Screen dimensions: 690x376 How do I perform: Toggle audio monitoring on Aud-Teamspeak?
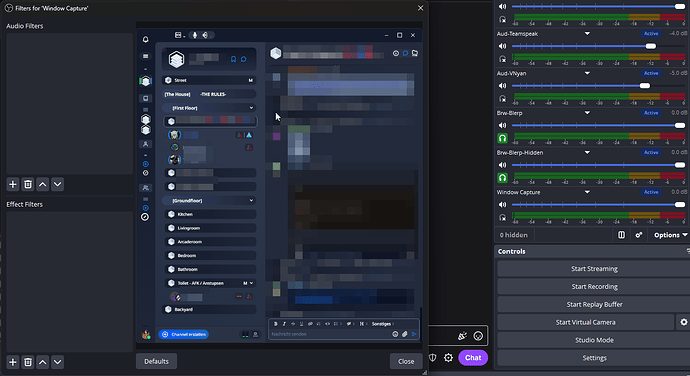point(502,59)
